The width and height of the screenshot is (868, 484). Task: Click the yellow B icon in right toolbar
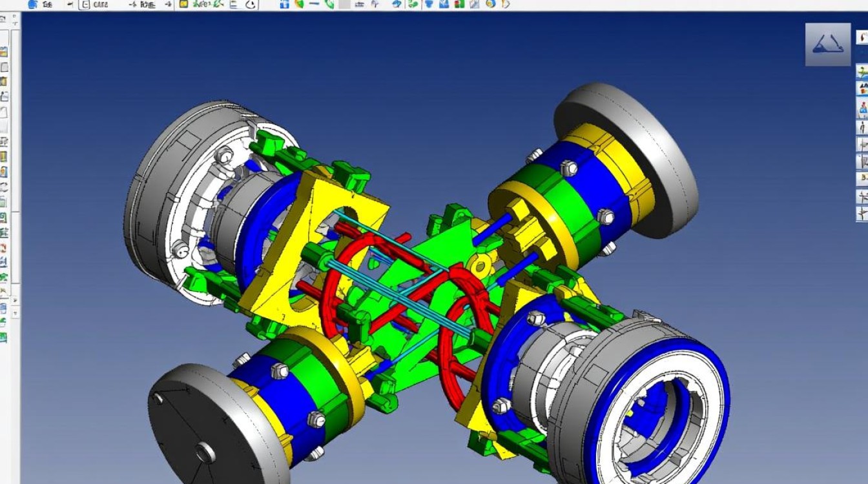(862, 179)
